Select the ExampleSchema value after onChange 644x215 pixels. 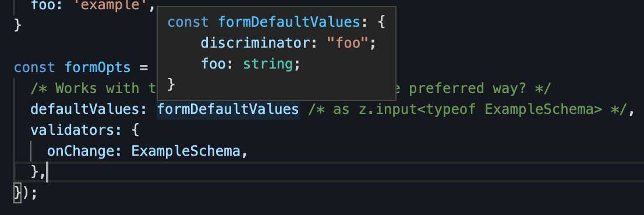185,151
